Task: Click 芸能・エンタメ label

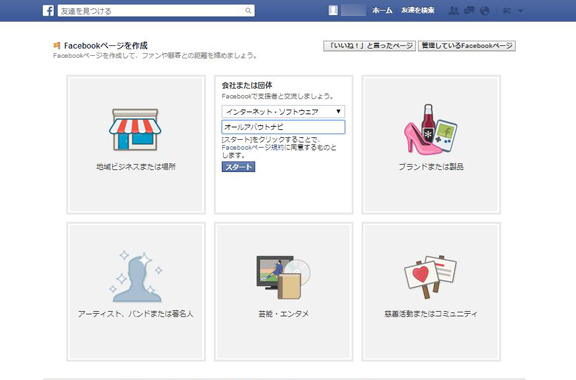Action: [283, 314]
